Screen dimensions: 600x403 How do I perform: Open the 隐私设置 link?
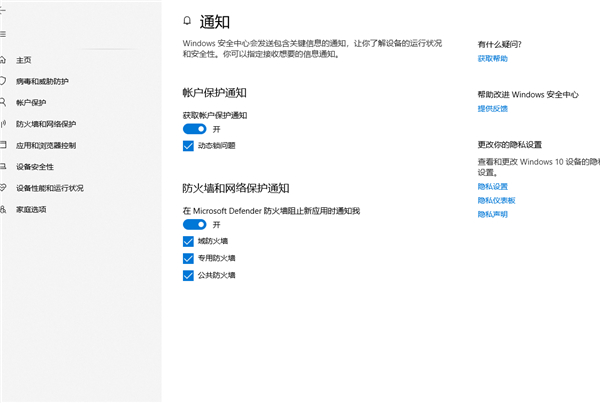(493, 187)
